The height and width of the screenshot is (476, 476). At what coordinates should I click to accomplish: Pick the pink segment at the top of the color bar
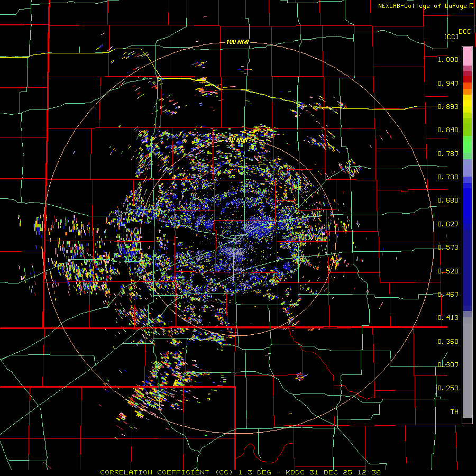(x=467, y=56)
